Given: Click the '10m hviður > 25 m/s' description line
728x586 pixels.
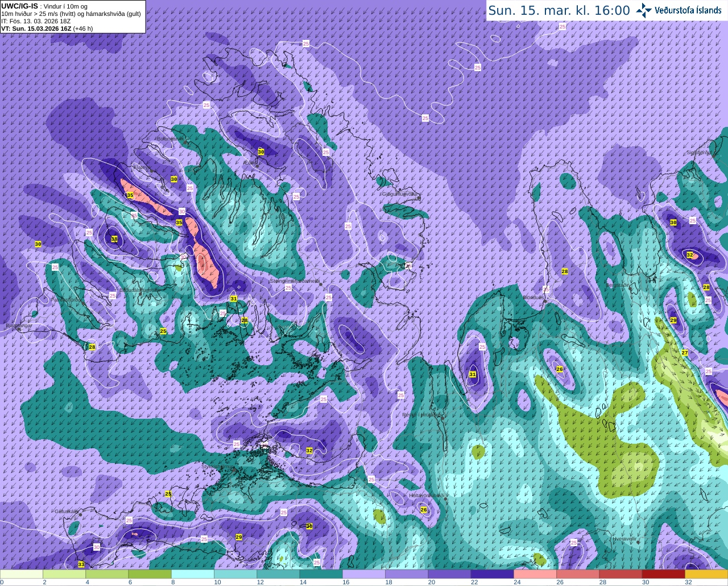Looking at the screenshot, I should 72,14.
